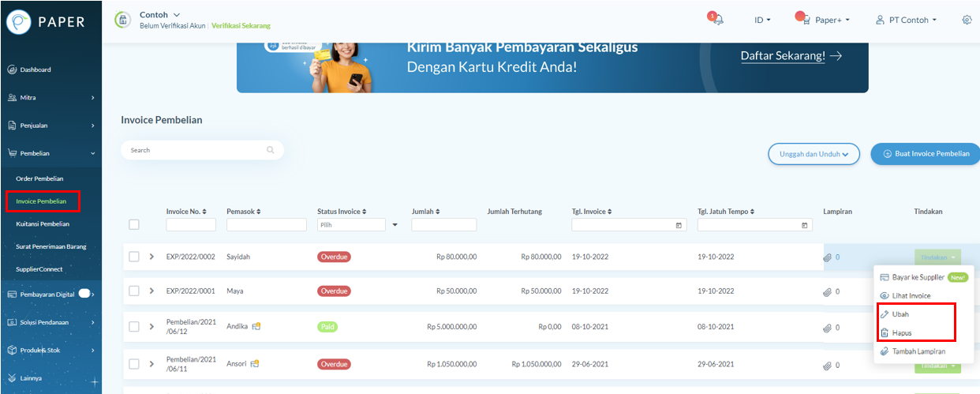Click the attachment paperclip for Pembelian/2021/06/12

(828, 327)
